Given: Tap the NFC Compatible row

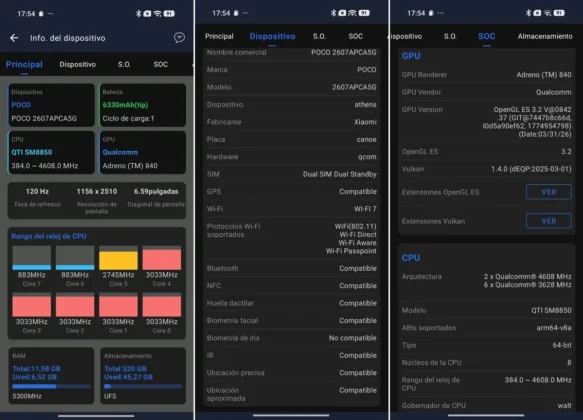Looking at the screenshot, I should (x=292, y=286).
